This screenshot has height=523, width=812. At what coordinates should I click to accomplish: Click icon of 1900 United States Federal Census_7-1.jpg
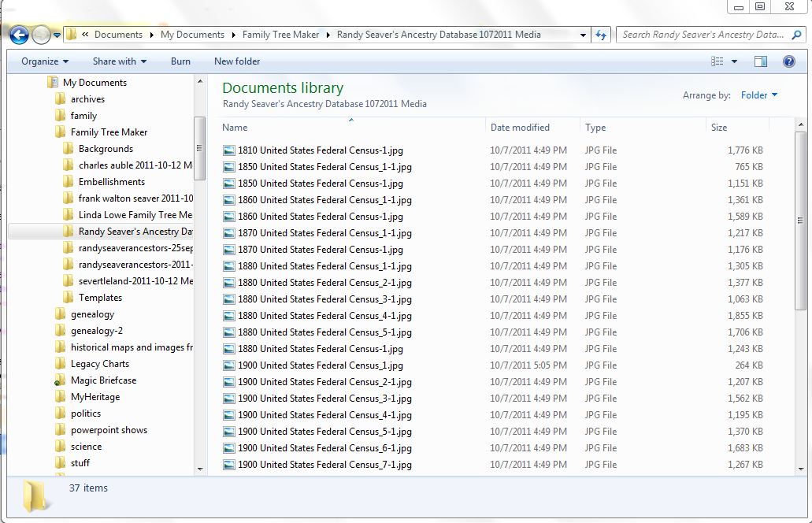pyautogui.click(x=228, y=466)
